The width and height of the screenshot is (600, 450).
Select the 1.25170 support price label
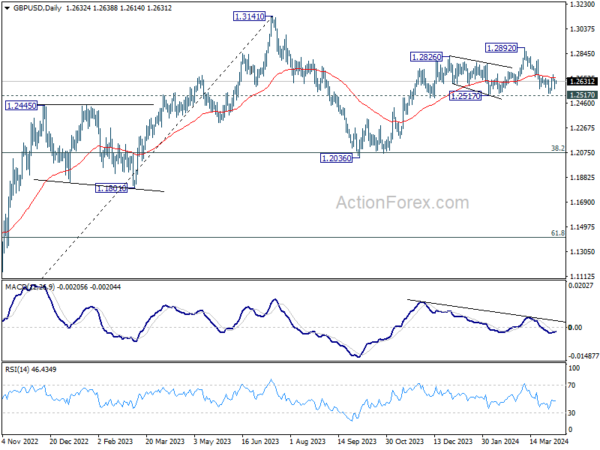tap(465, 96)
